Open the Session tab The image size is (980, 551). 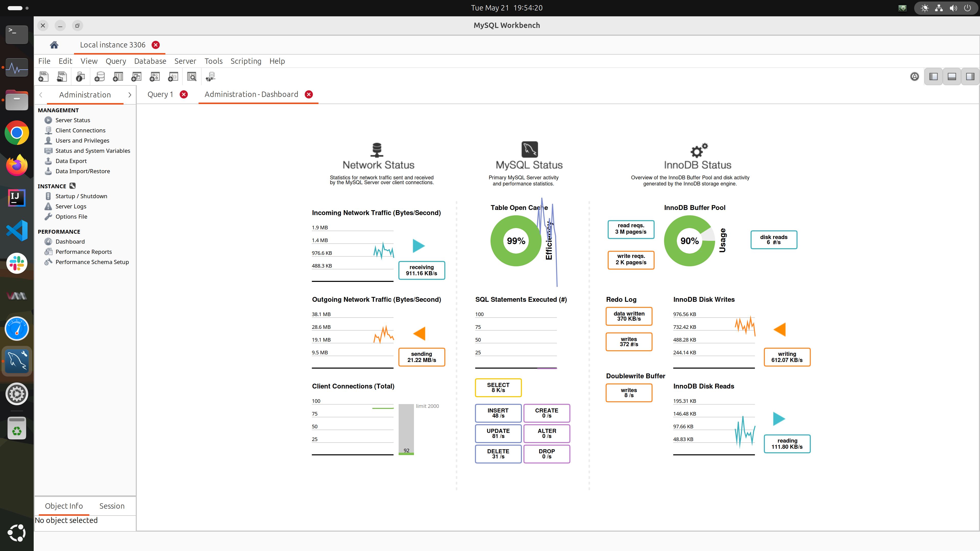click(x=112, y=506)
